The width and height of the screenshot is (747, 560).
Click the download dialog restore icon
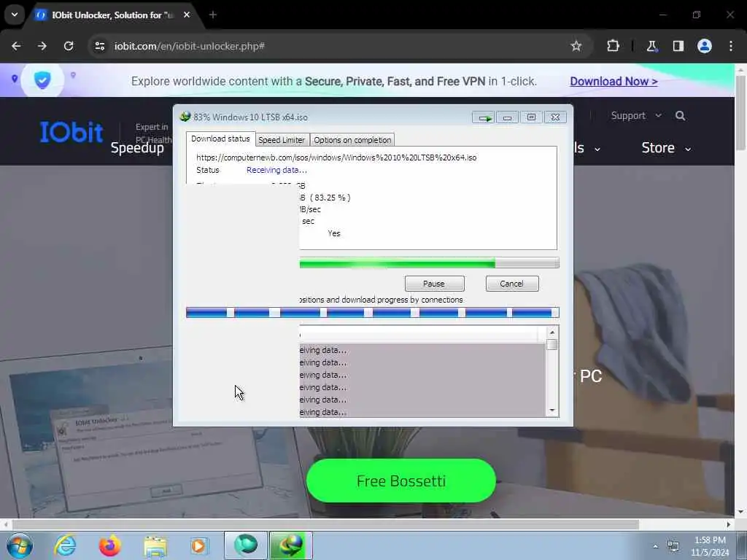click(531, 117)
